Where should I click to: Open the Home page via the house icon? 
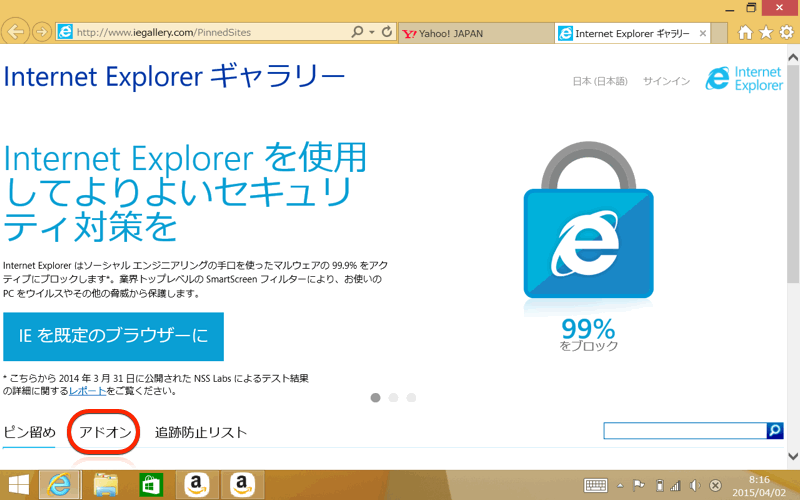tap(745, 32)
